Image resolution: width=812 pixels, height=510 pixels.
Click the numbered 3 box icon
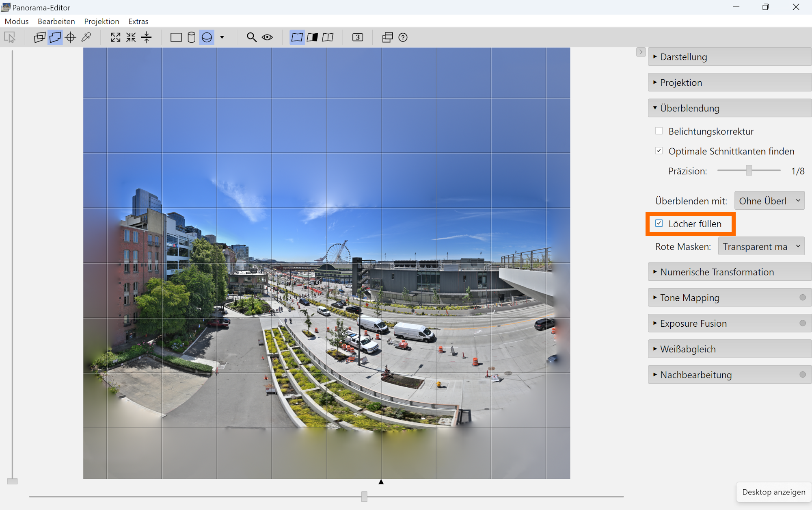pyautogui.click(x=357, y=37)
